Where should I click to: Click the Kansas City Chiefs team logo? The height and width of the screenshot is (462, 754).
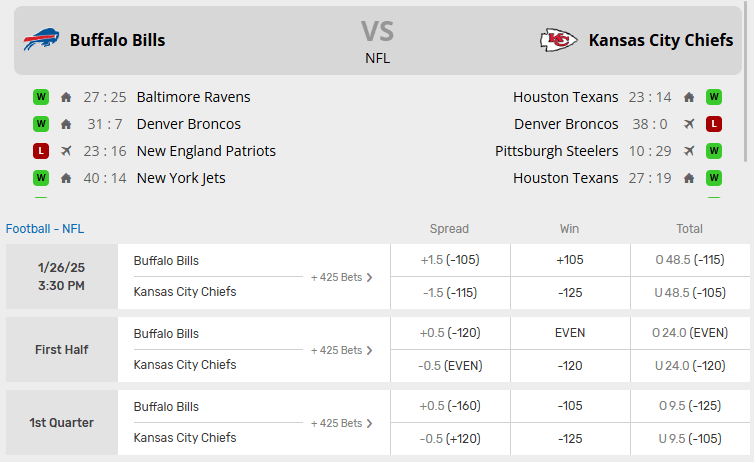(x=558, y=40)
